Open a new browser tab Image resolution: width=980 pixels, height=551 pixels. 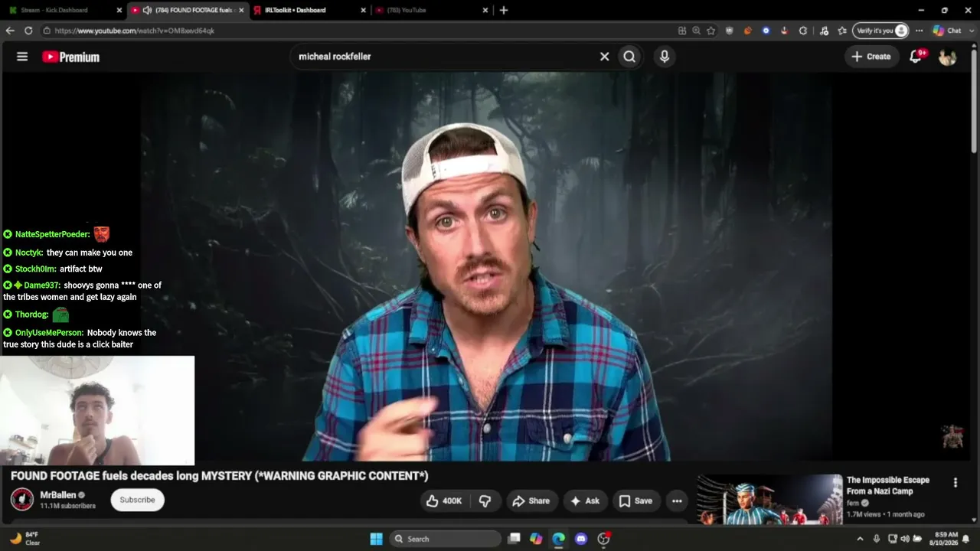point(504,10)
